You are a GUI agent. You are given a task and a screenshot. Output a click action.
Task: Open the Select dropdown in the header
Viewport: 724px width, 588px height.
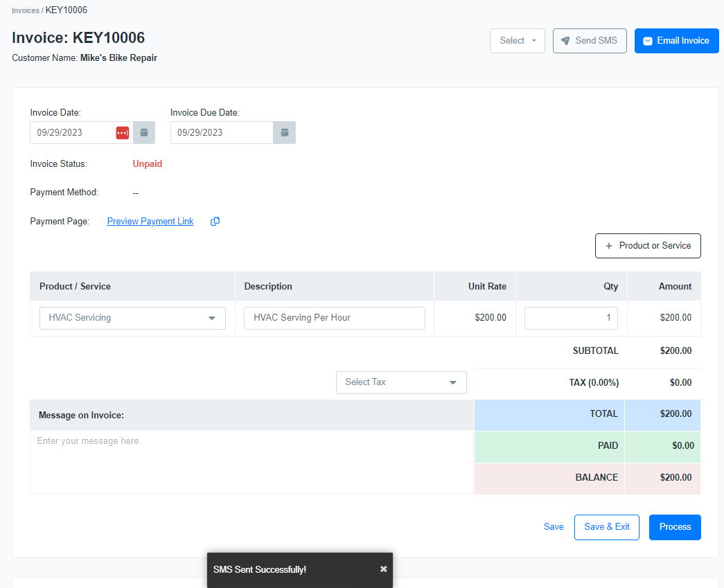(x=517, y=41)
